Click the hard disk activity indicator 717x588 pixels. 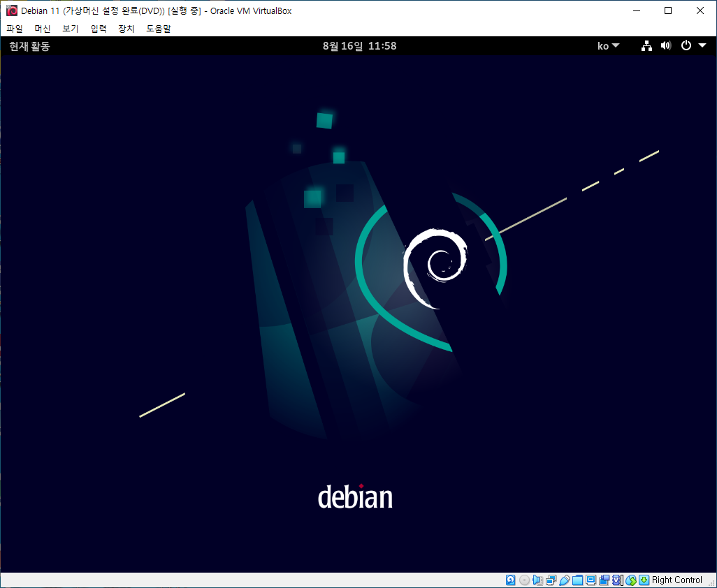511,580
